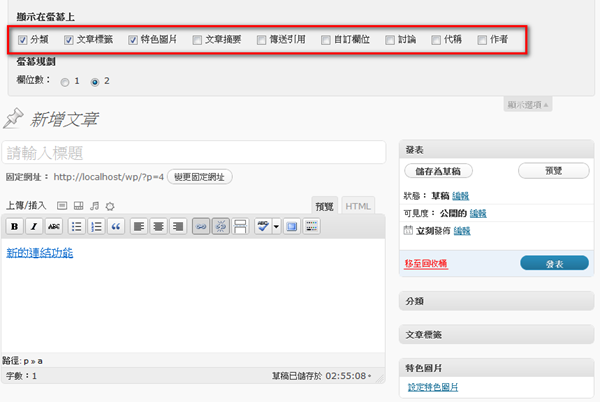Enable the 作者 screen option

click(x=482, y=40)
